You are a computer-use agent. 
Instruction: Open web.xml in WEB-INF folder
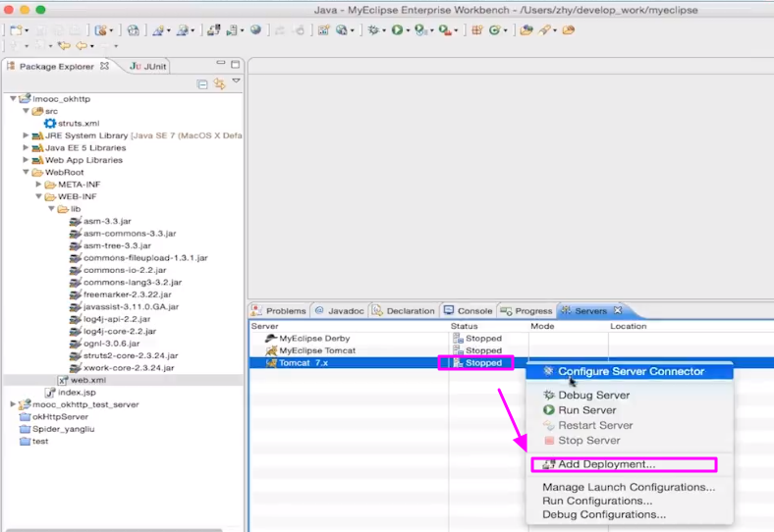86,380
